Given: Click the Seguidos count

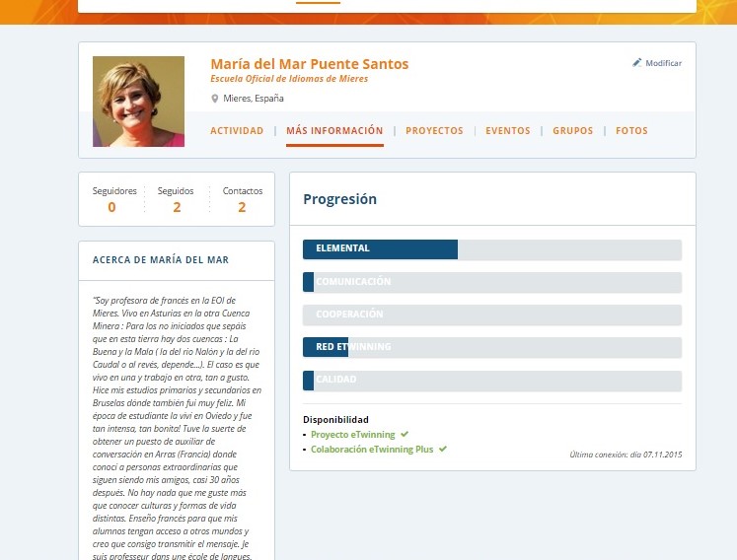Looking at the screenshot, I should (177, 207).
